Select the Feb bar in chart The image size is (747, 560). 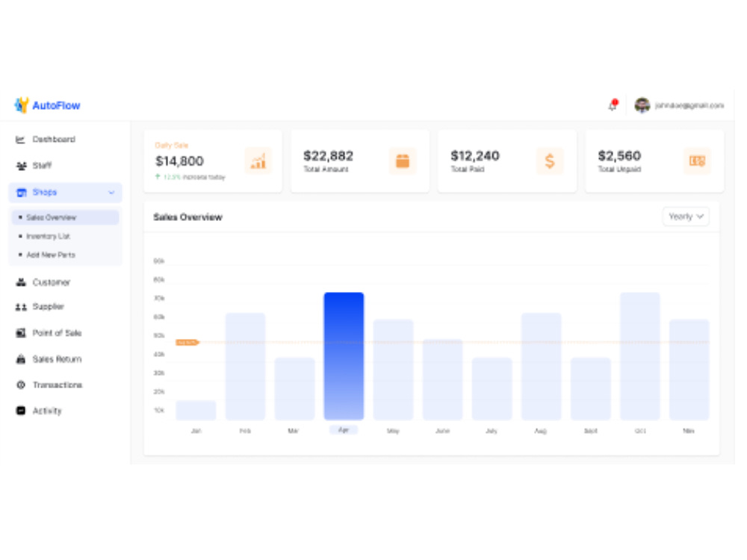(245, 367)
